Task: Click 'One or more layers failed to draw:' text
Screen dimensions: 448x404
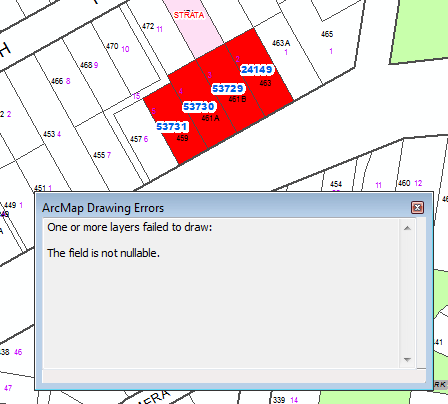Action: (130, 227)
